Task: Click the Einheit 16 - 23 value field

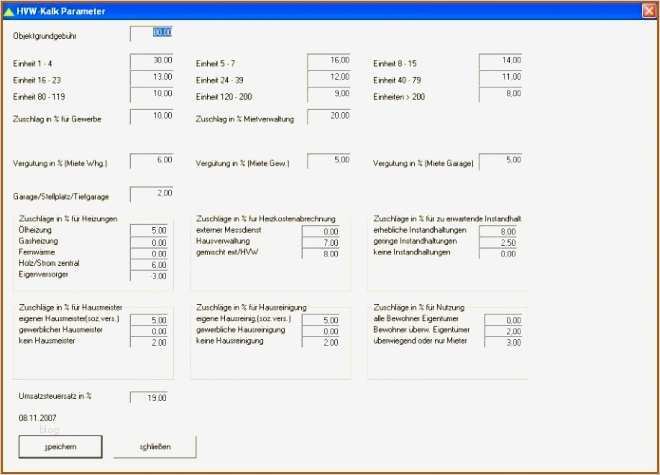Action: [152, 78]
